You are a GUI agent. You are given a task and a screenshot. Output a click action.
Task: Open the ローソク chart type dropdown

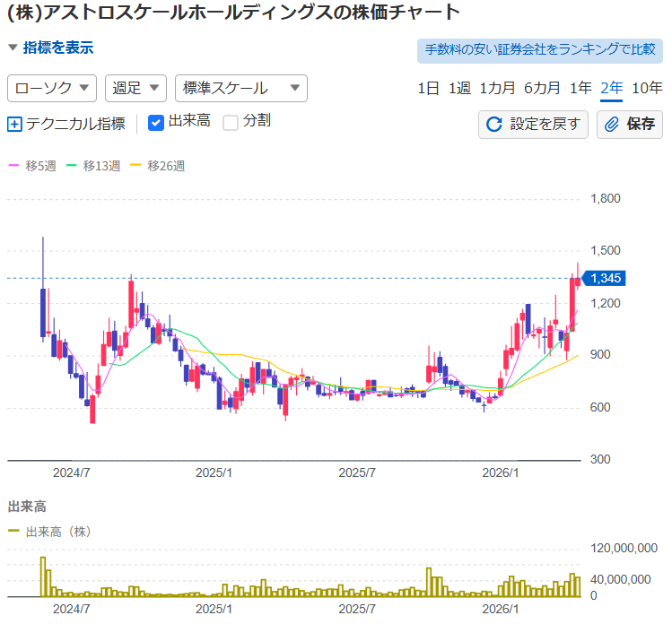52,88
